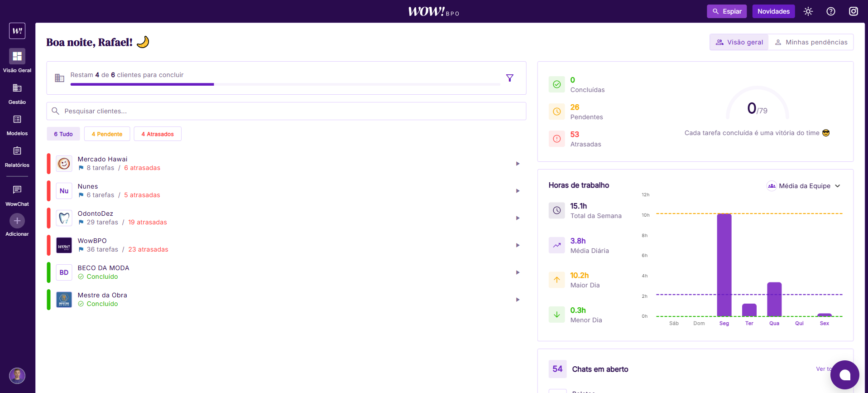The image size is (868, 393).
Task: Select the 4 Atrasados filter tab
Action: tap(158, 134)
